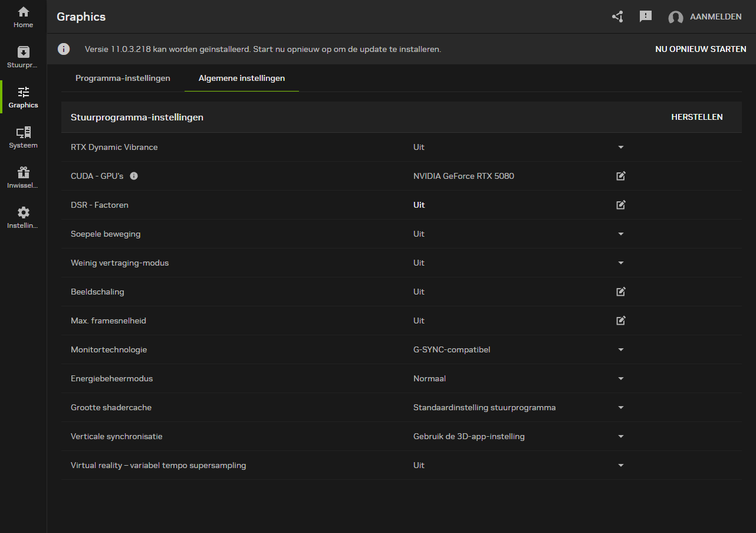Go to Systeem in the sidebar
756x533 pixels.
click(x=24, y=138)
